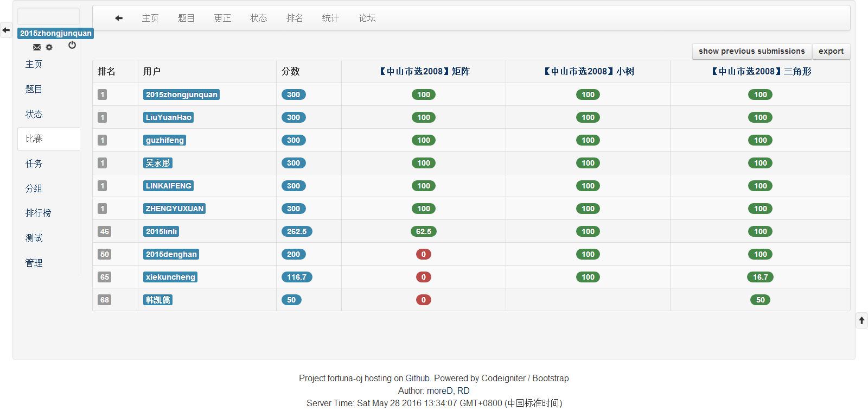Click 300 total score of LiuYuanHao
The image size is (868, 416).
pos(293,117)
